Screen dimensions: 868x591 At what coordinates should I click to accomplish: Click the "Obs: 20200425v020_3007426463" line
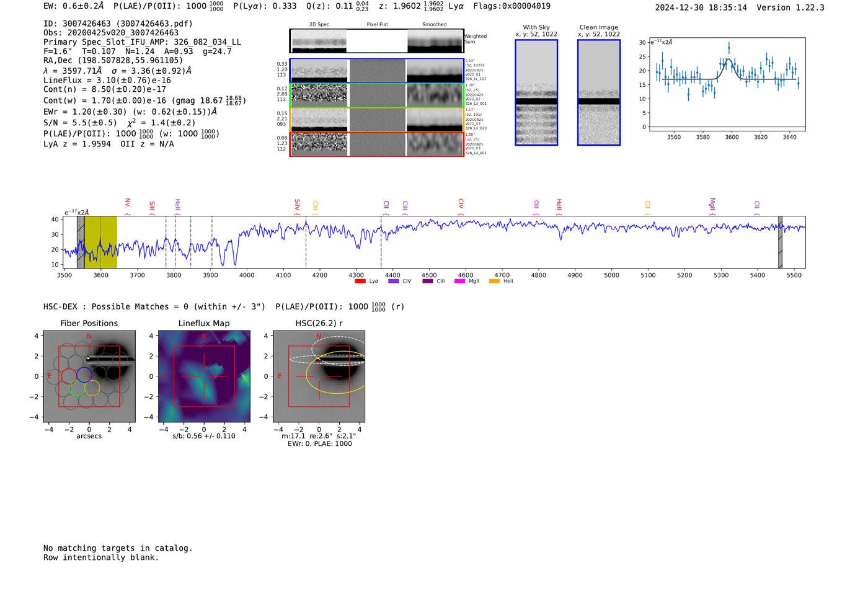click(111, 33)
